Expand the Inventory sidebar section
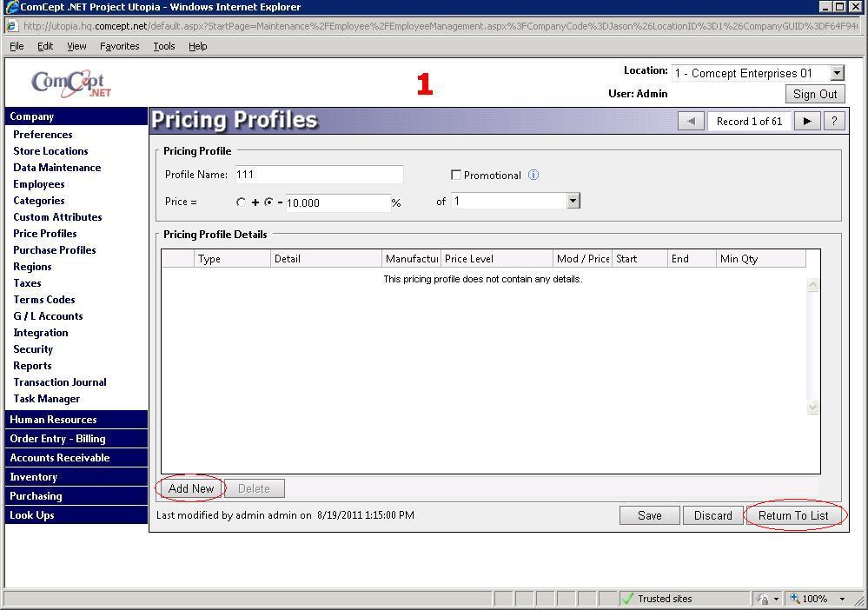Viewport: 868px width, 610px height. [x=34, y=477]
